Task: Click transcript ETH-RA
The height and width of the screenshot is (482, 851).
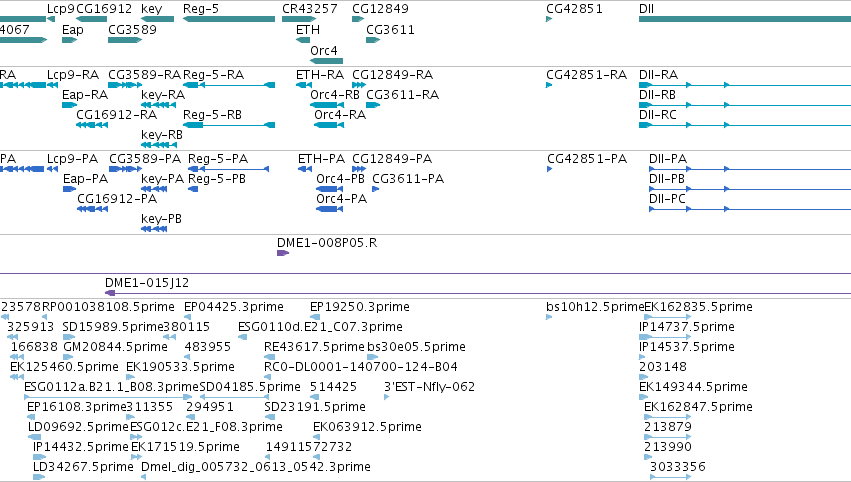Action: 320,75
